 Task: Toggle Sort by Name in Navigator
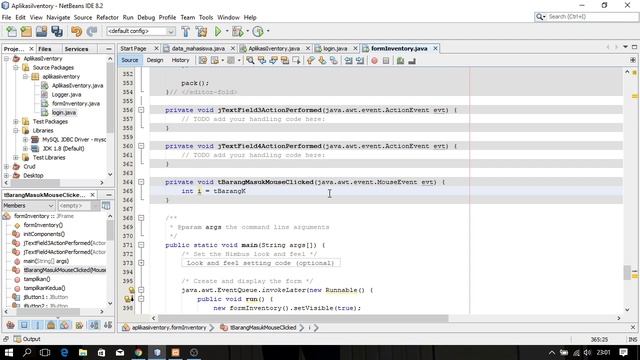(94, 325)
